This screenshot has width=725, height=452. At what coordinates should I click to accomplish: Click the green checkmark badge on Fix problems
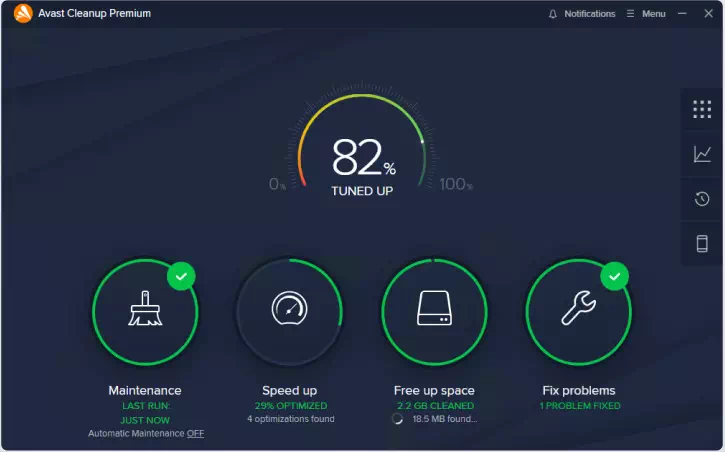pyautogui.click(x=614, y=276)
